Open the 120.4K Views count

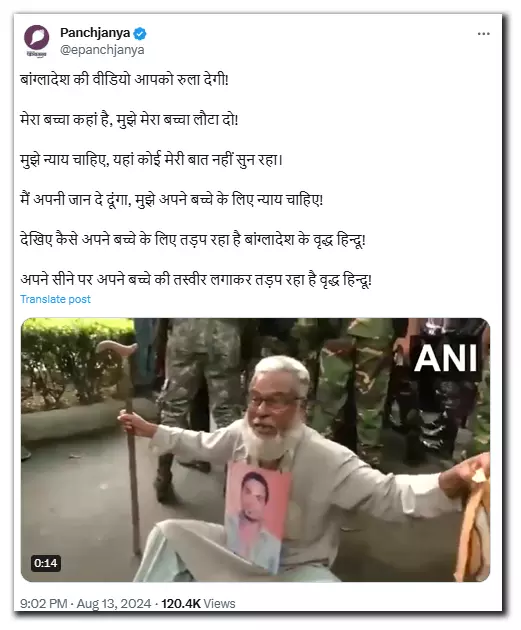click(x=198, y=603)
